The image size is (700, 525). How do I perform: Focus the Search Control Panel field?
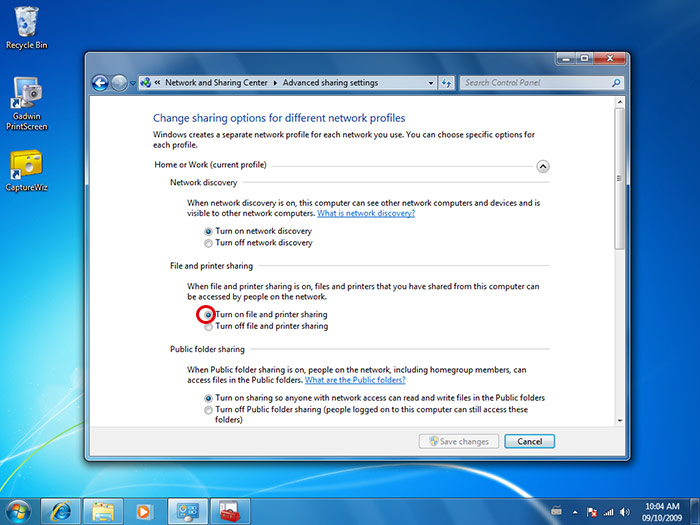[x=536, y=83]
